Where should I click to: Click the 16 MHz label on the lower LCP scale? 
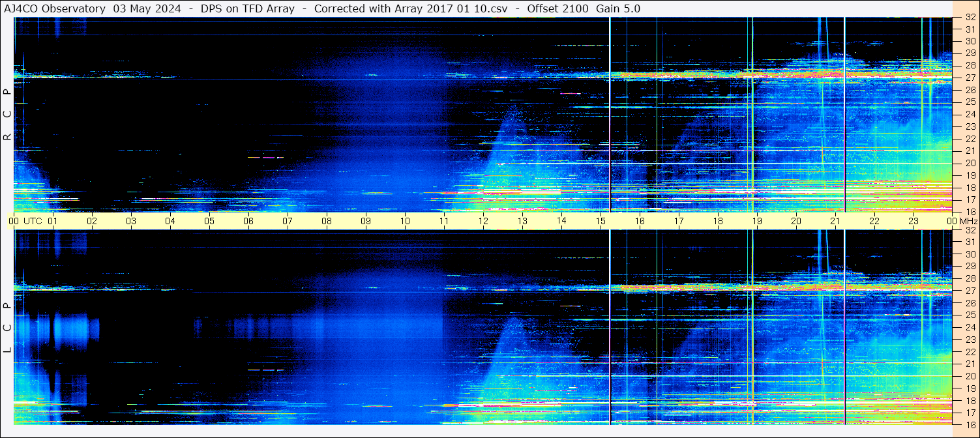[x=970, y=424]
